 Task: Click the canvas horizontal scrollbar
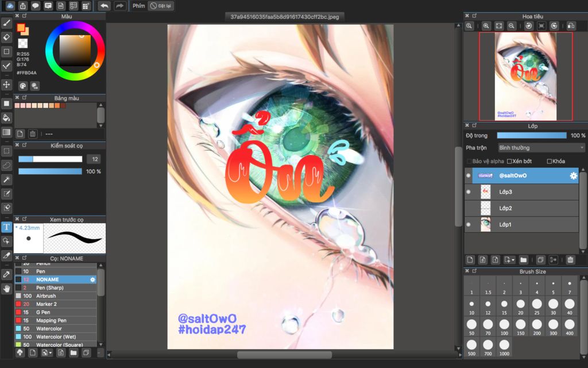[x=285, y=354]
